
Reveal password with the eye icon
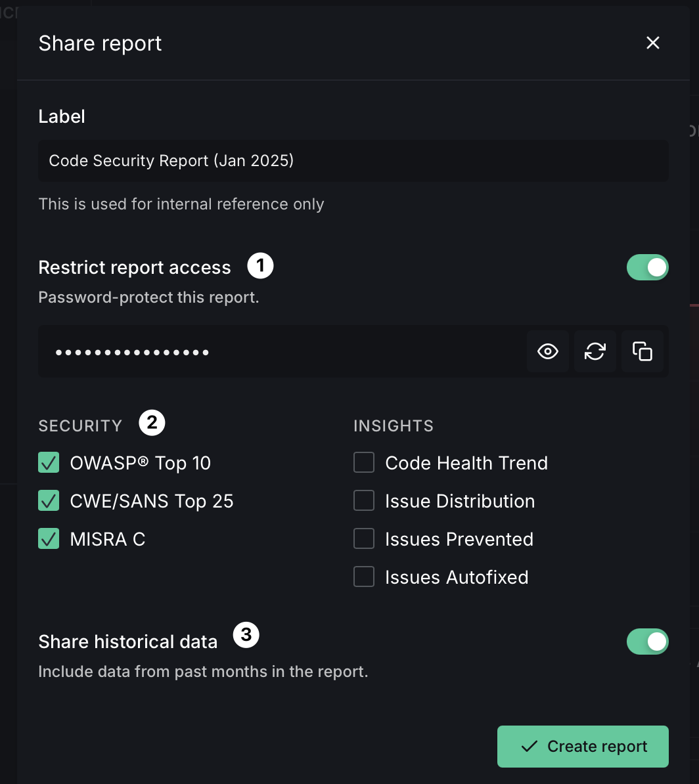[x=547, y=351]
